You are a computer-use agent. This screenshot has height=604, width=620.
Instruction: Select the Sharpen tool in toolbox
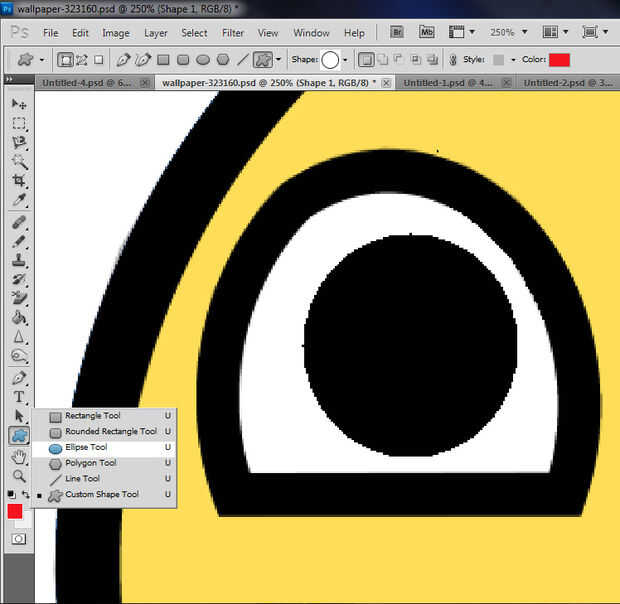coord(19,337)
